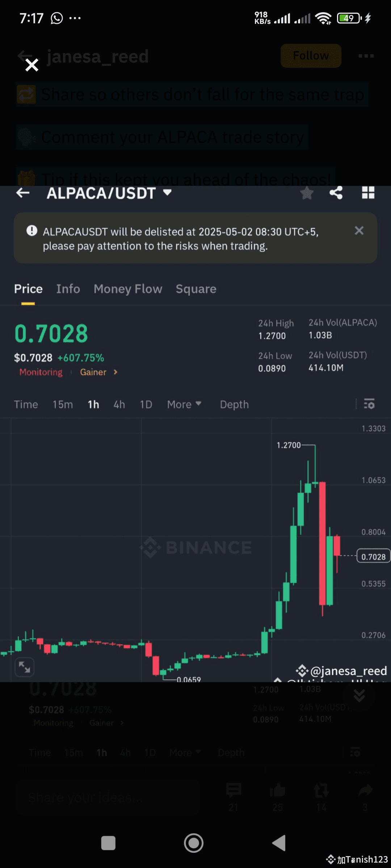Viewport: 391px width, 868px height.
Task: Tap the Monitoring tag
Action: (41, 372)
